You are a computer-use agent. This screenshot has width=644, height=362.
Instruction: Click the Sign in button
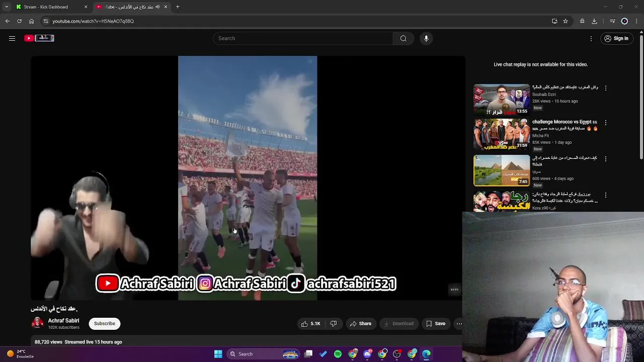coord(616,38)
